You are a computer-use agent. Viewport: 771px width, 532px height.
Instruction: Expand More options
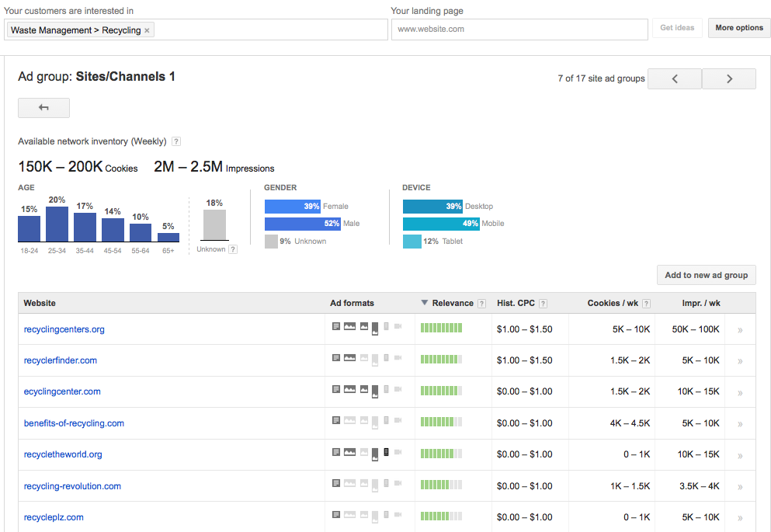click(x=738, y=28)
